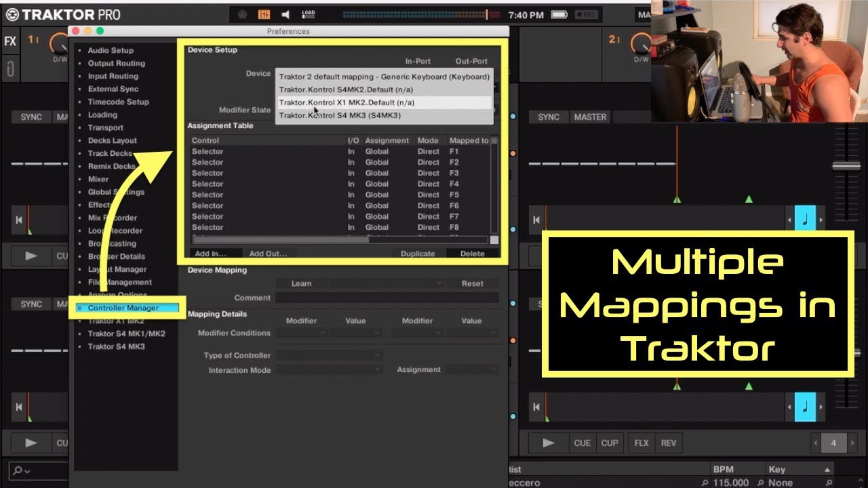The width and height of the screenshot is (868, 488).
Task: Choose Traktor Kontrol S4 MK3 (S4MK3) device
Action: 384,115
